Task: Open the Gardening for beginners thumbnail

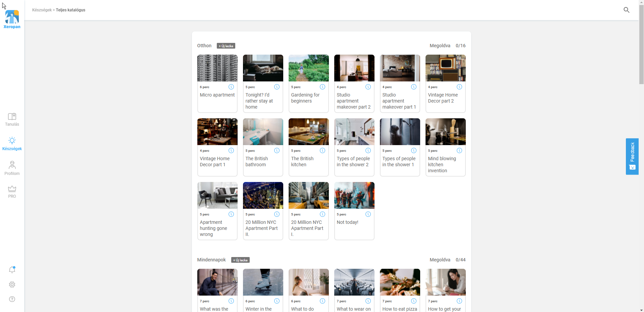Action: click(x=309, y=68)
